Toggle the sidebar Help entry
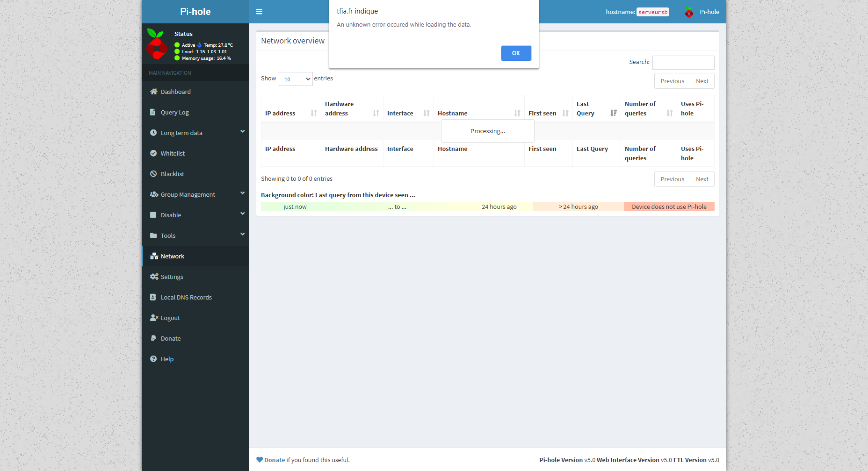 (166, 359)
